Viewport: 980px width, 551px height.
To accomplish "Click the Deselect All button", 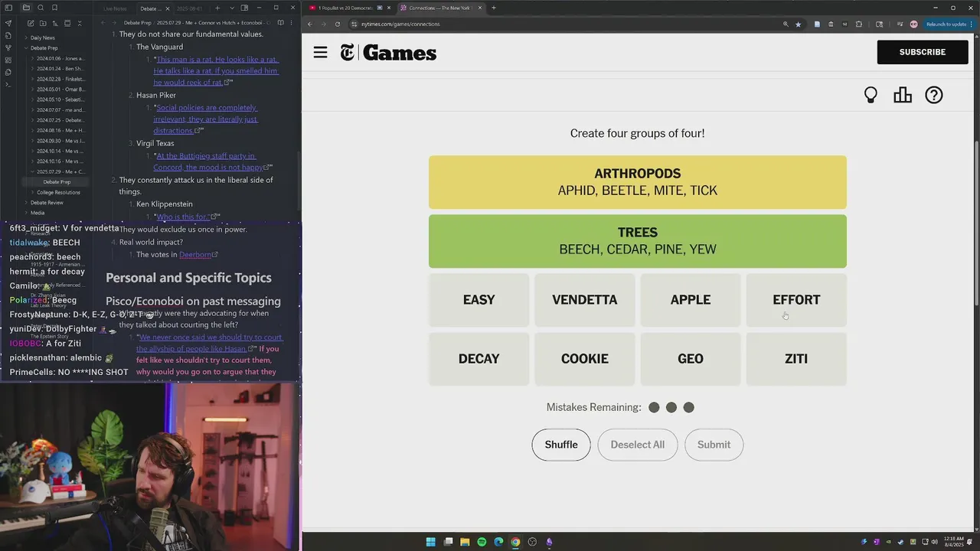I will (638, 445).
